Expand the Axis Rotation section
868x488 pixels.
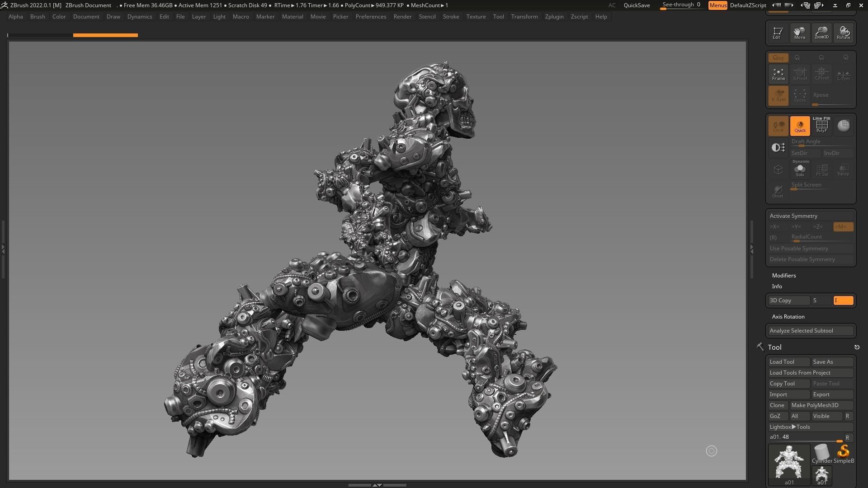coord(788,317)
